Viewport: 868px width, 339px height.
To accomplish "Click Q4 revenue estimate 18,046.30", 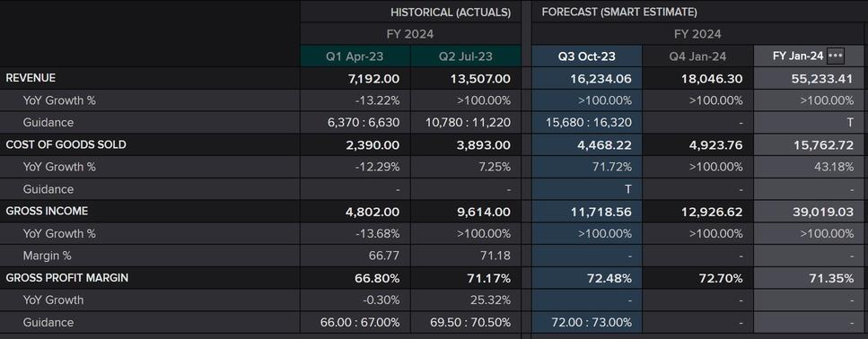I will pyautogui.click(x=712, y=79).
